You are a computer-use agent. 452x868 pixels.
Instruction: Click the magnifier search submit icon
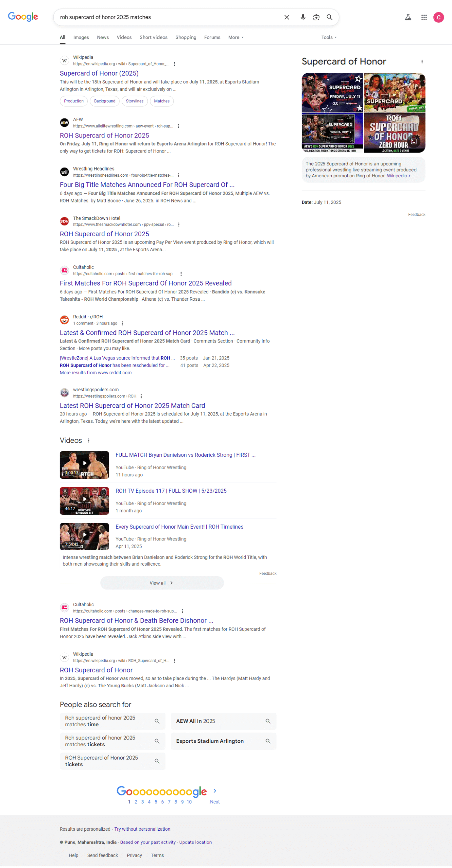329,17
